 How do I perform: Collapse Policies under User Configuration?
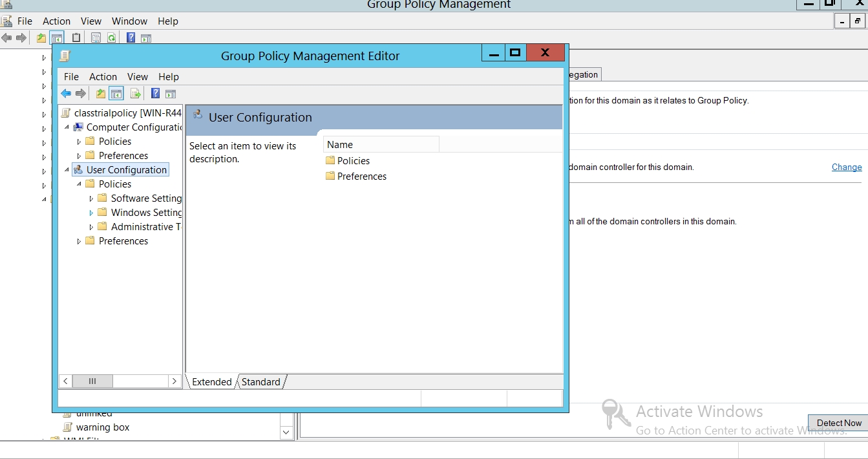[x=79, y=184]
